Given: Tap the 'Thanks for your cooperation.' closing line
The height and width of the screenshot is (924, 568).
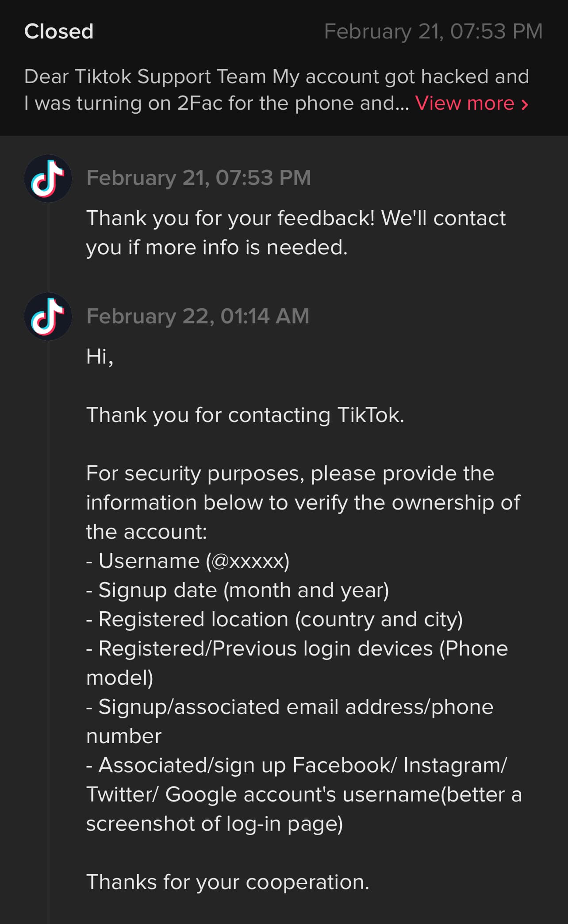Looking at the screenshot, I should point(228,882).
